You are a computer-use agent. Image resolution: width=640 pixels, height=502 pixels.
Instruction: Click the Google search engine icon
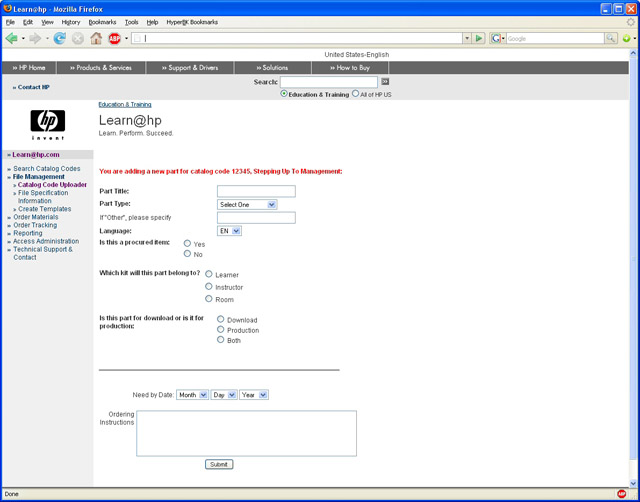496,38
